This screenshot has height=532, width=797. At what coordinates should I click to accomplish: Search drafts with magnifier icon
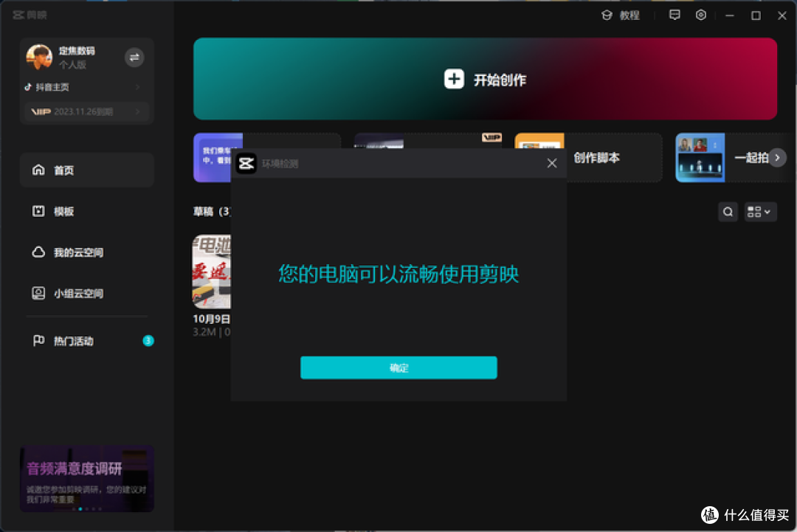click(728, 212)
